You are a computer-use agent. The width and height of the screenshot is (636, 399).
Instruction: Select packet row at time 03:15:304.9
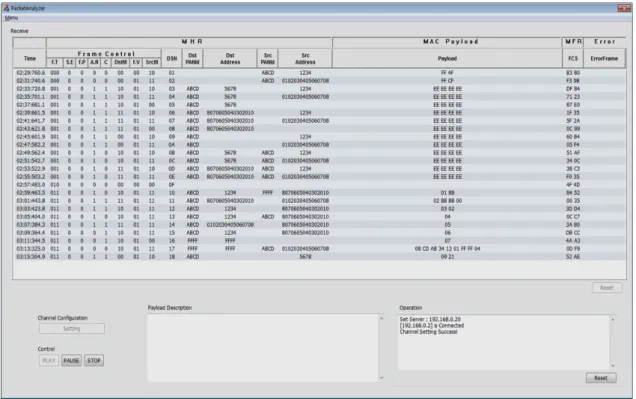[x=319, y=257]
